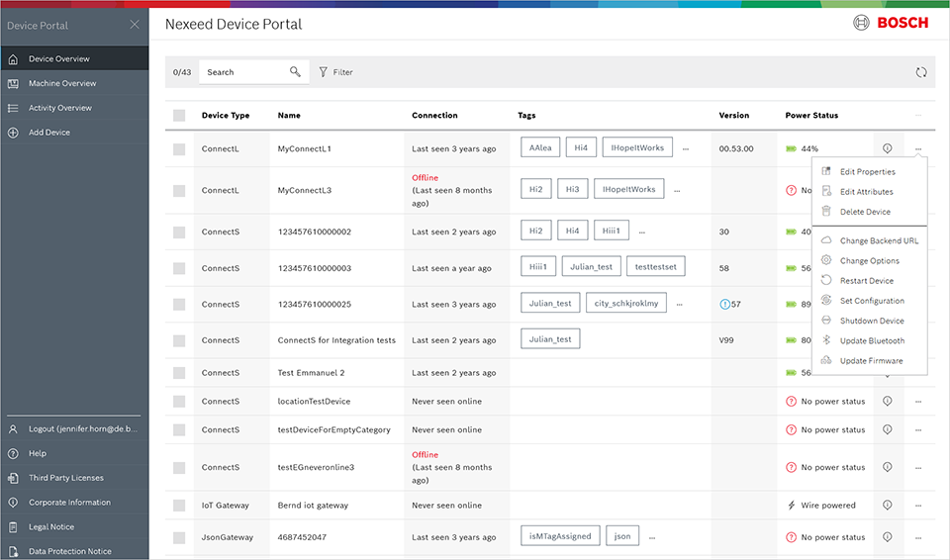Click the Machine Overview icon
Screen dimensions: 950x560
(13, 84)
